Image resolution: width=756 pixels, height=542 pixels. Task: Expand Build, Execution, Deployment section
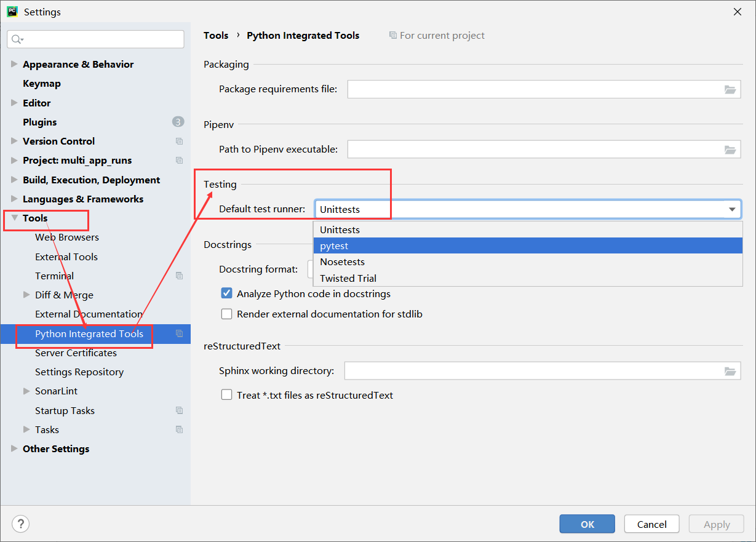pyautogui.click(x=14, y=180)
